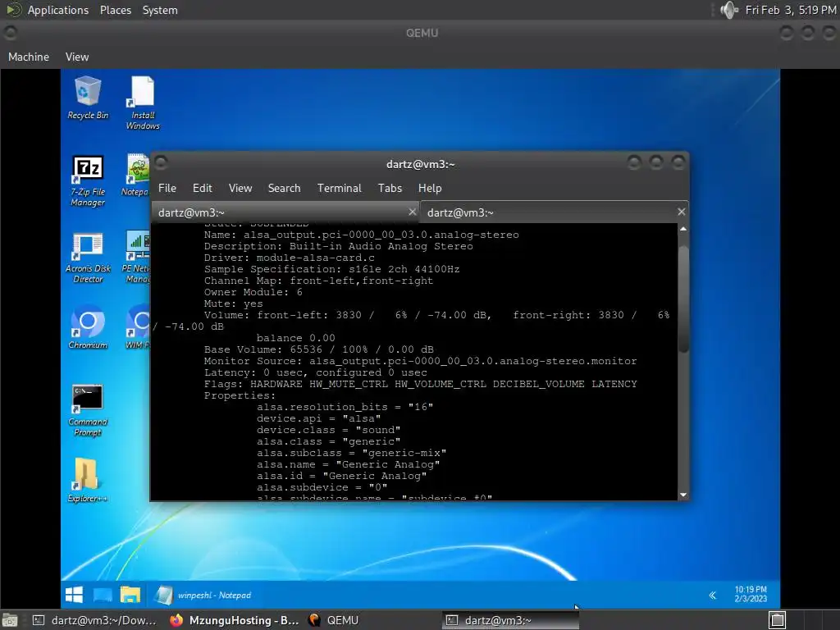Click terminal scrollbar down arrow
This screenshot has width=840, height=630.
point(683,495)
